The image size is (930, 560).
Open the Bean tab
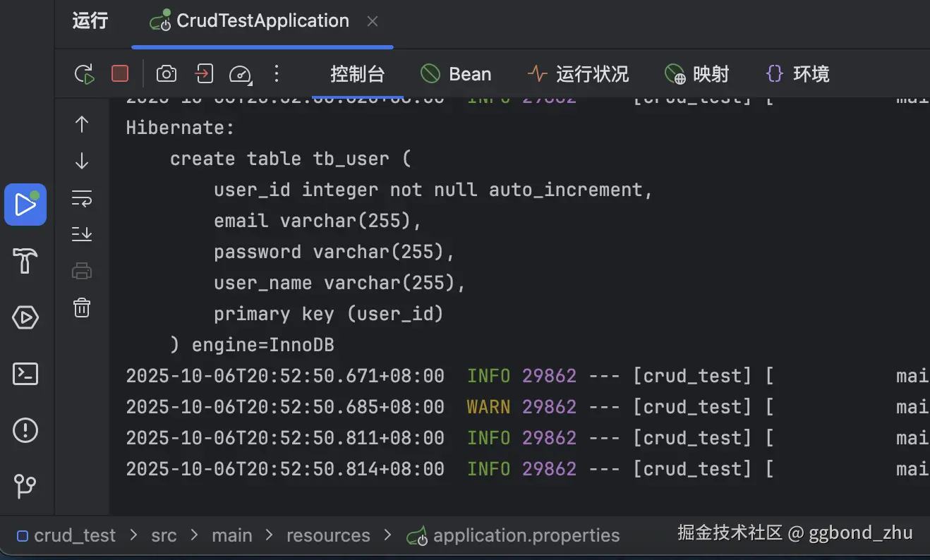point(456,74)
